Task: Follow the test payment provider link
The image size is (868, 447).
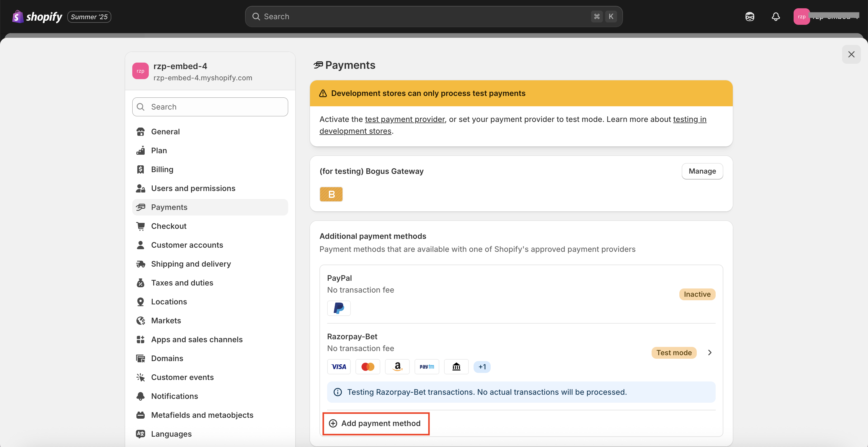Action: pos(405,119)
